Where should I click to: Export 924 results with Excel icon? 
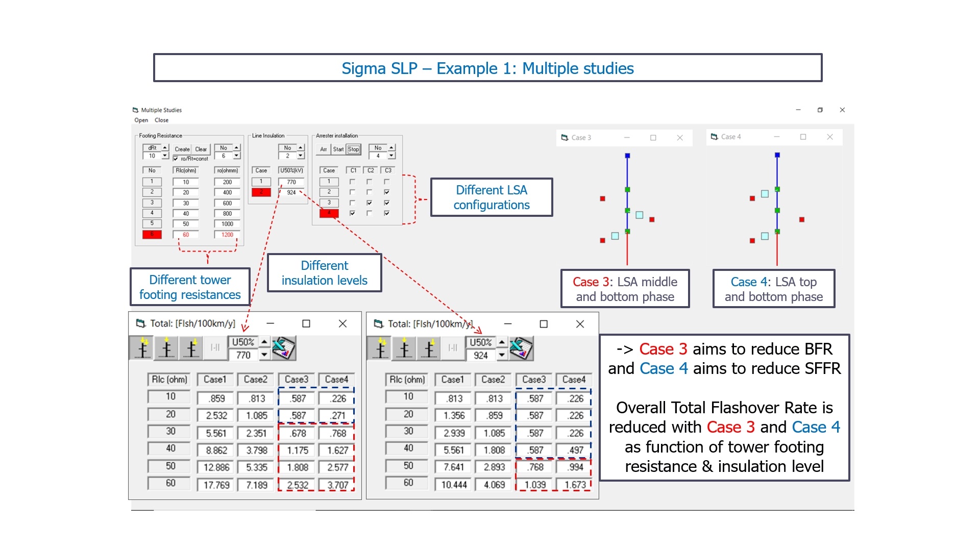(521, 348)
